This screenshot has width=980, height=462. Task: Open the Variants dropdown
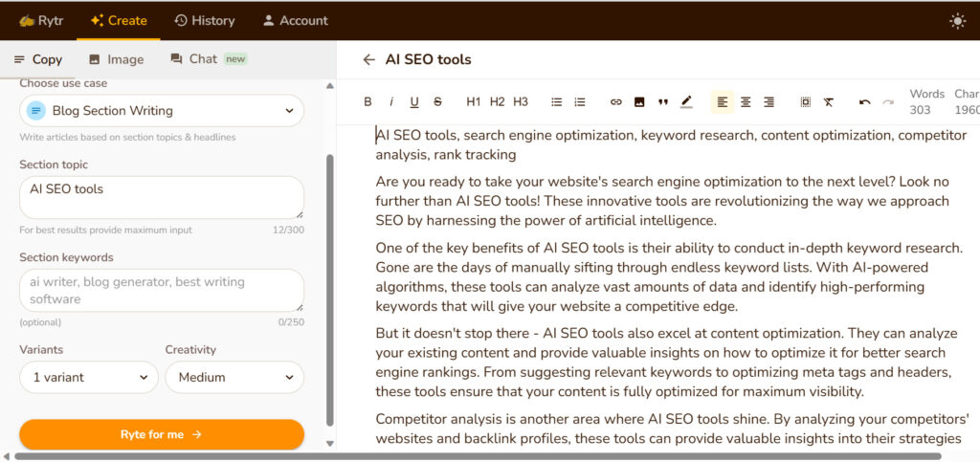[x=89, y=377]
